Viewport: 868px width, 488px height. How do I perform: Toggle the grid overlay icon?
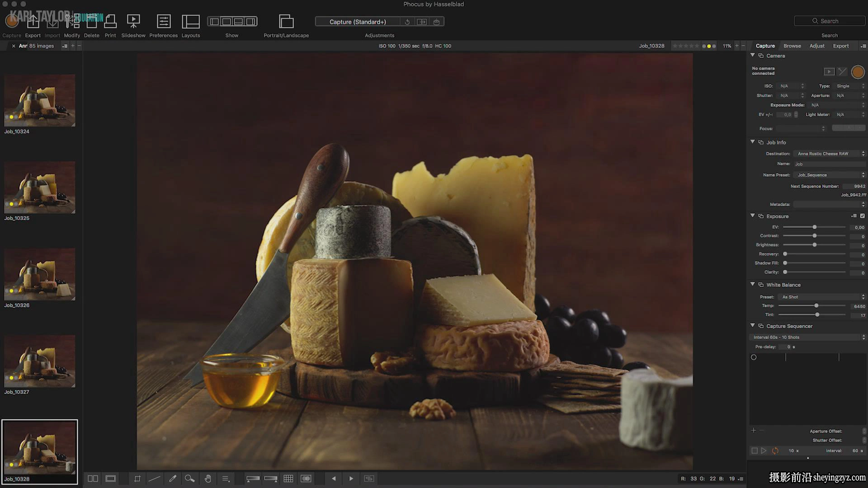(288, 479)
